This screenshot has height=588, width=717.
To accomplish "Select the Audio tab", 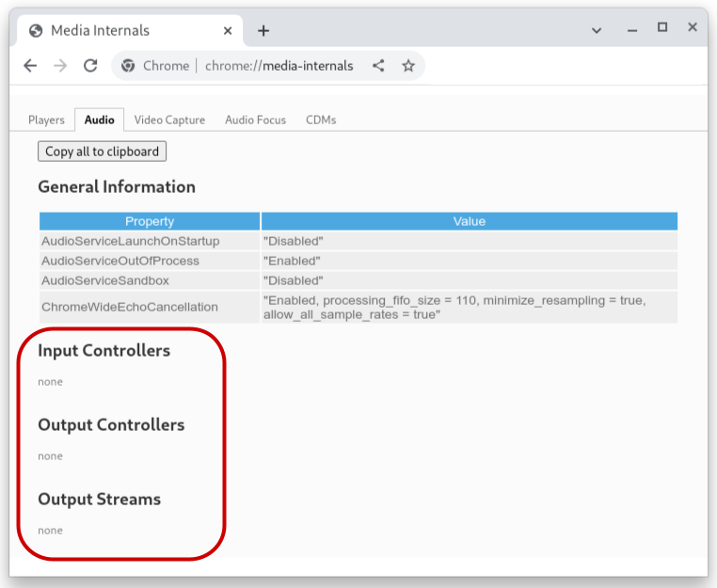I will pyautogui.click(x=100, y=119).
